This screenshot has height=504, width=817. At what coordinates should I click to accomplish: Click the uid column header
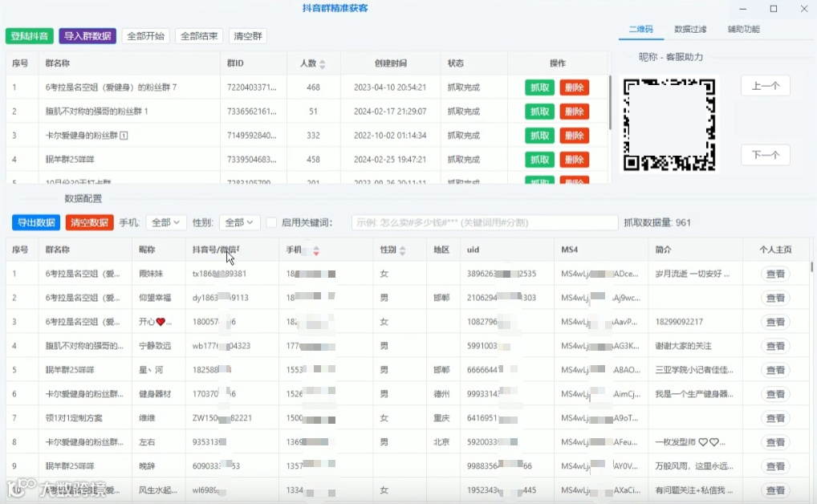[x=474, y=250]
